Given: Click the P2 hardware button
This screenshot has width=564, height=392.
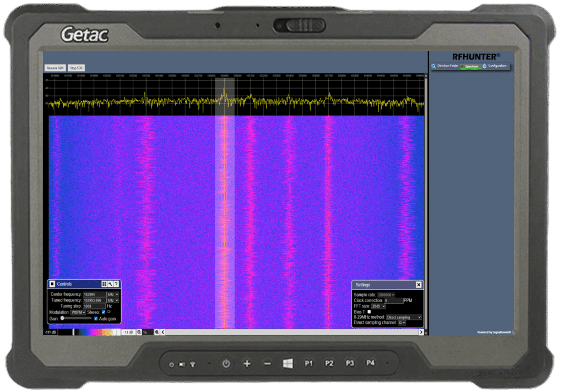Looking at the screenshot, I should [x=329, y=363].
